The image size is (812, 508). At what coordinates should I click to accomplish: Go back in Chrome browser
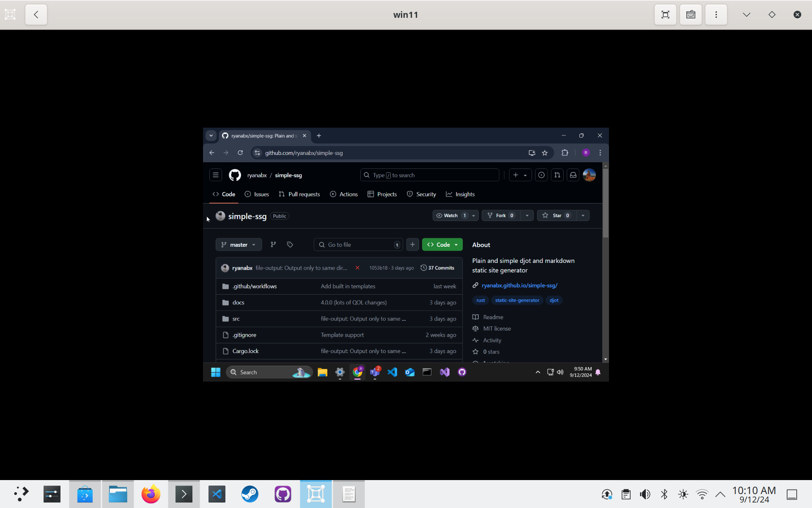(x=212, y=153)
